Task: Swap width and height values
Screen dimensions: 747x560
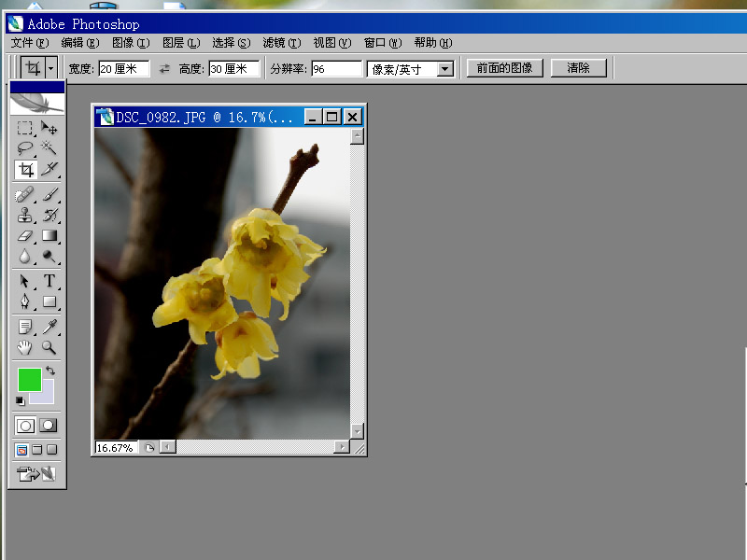Action: coord(165,69)
